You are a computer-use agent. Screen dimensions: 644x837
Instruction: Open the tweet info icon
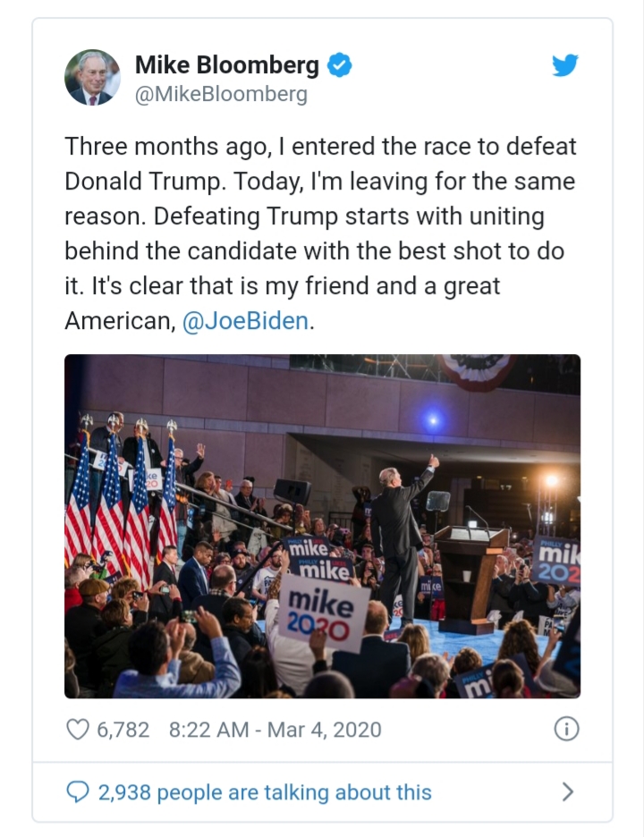tap(565, 729)
